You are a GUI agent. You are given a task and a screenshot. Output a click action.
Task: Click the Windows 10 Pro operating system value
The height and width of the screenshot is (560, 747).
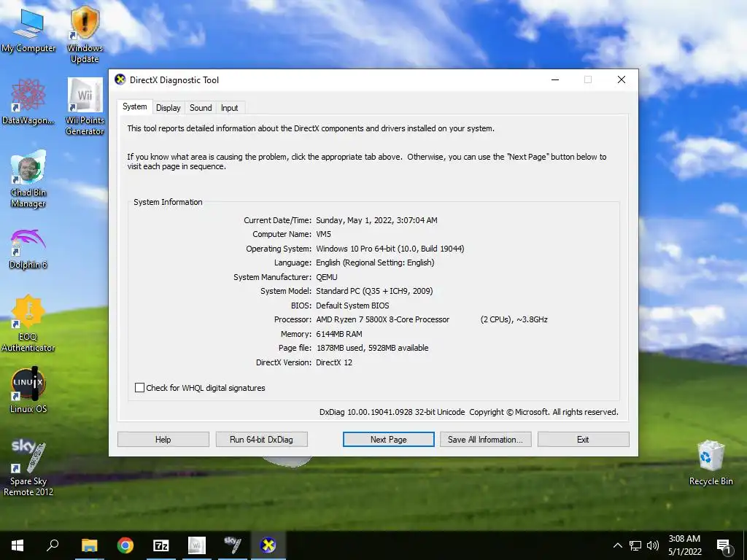point(390,249)
